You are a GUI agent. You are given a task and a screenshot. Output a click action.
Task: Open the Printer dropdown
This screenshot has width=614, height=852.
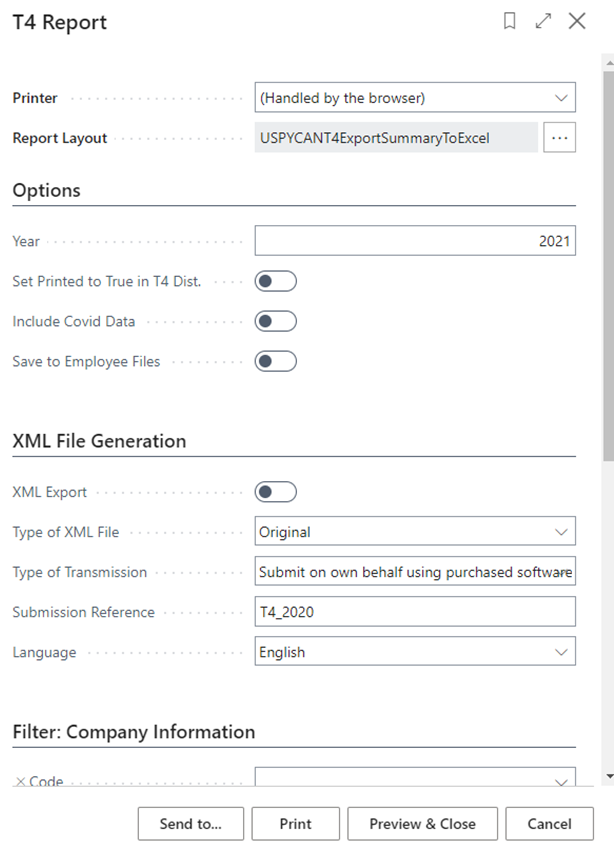click(415, 98)
